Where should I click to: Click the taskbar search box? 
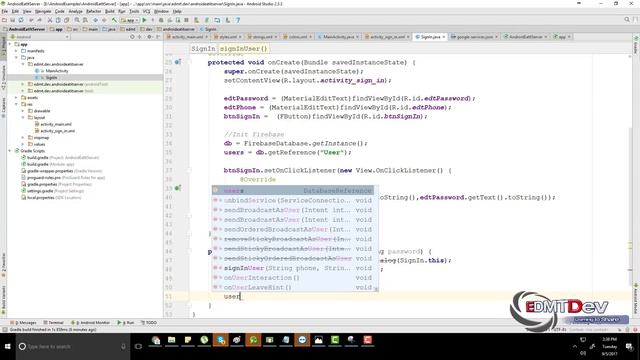[73, 347]
